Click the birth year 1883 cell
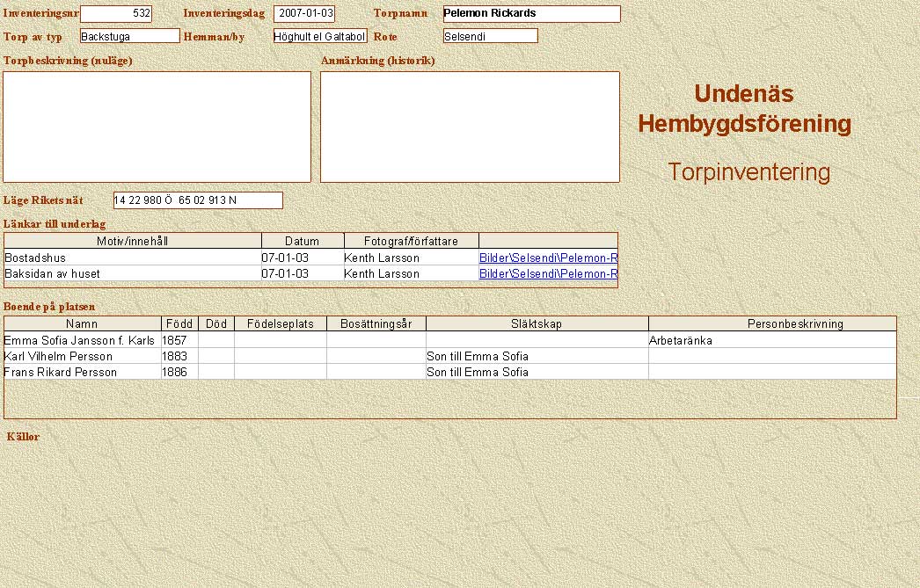This screenshot has width=920, height=588. coord(179,356)
